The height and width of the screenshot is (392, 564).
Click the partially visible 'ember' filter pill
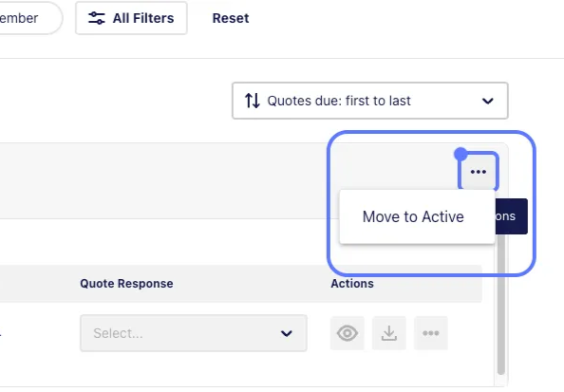[x=28, y=18]
